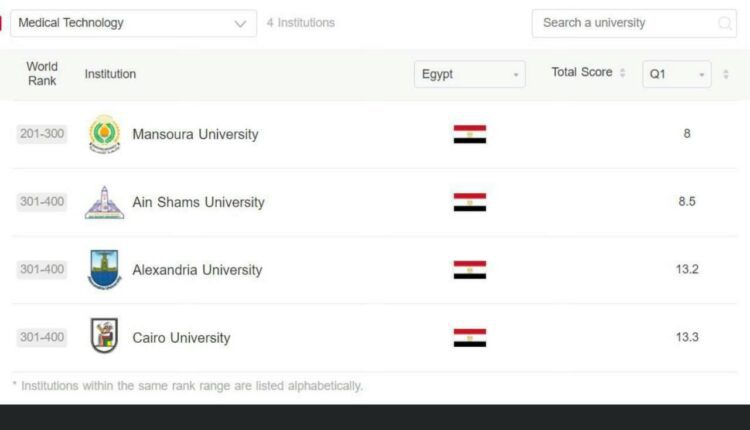
Task: Click Egypt flag in Mansoura row
Action: tap(469, 134)
